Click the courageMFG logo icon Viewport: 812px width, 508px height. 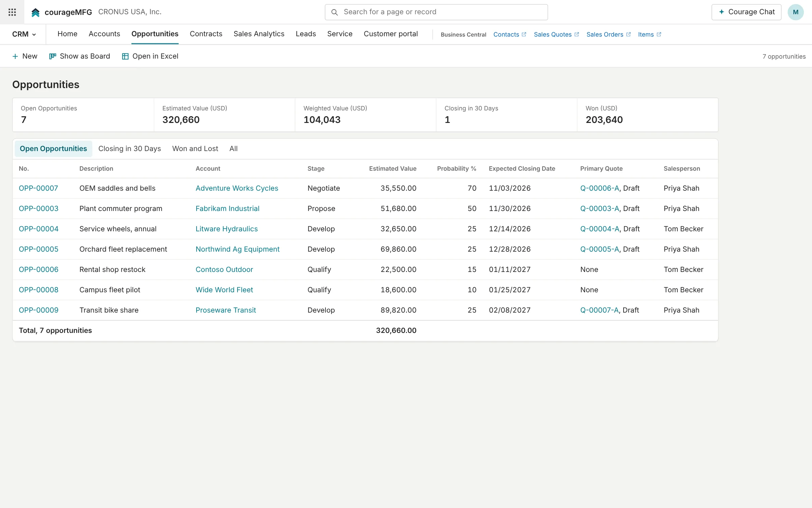[x=36, y=13]
